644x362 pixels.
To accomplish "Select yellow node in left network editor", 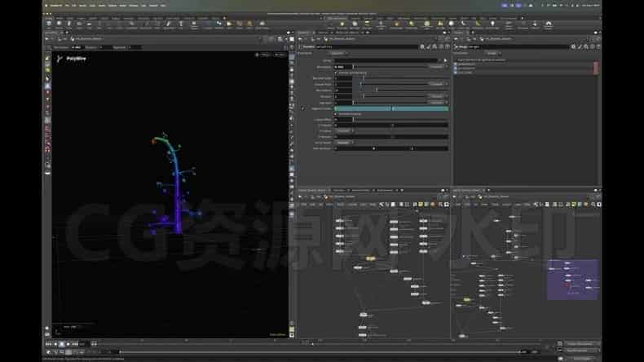I will click(370, 258).
